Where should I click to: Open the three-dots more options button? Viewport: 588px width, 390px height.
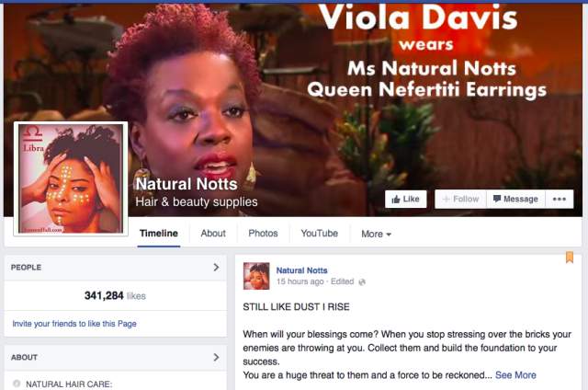click(x=560, y=199)
